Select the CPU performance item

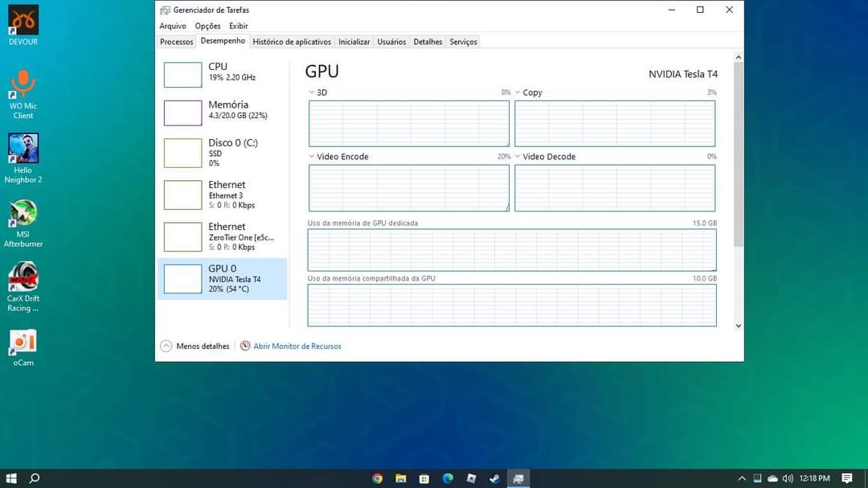coord(223,72)
